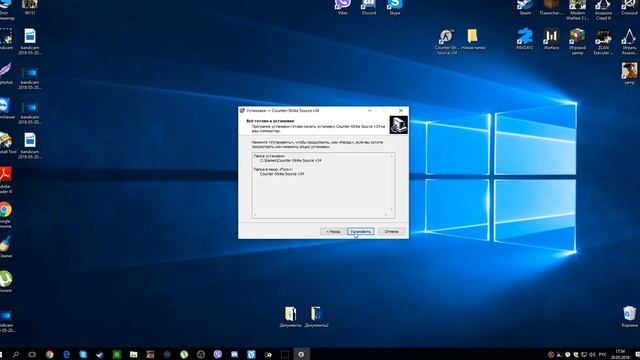Click the install folder path line in summary
This screenshot has height=360, width=640.
[291, 160]
